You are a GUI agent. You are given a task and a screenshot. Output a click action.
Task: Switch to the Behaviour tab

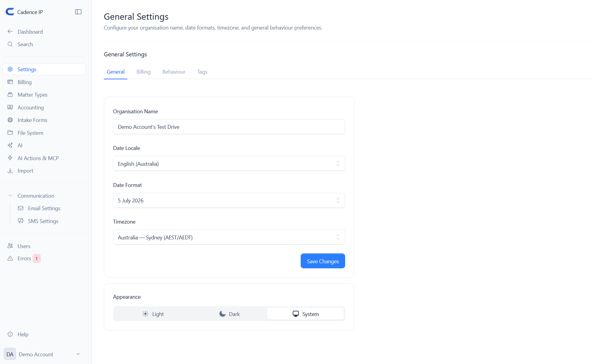174,72
